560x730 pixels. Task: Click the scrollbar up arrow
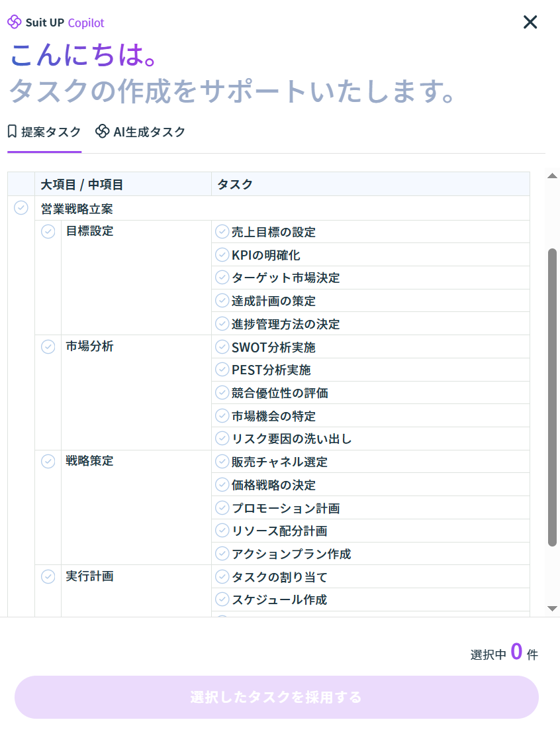(552, 176)
